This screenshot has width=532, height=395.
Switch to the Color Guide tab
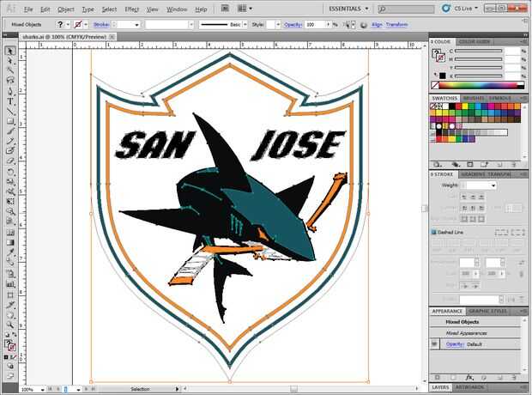click(x=474, y=41)
